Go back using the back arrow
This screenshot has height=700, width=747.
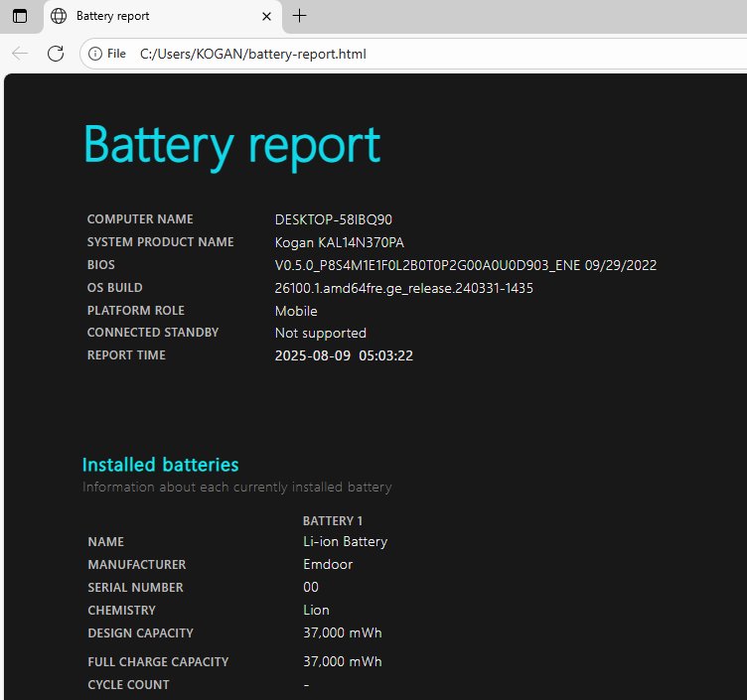(x=20, y=54)
